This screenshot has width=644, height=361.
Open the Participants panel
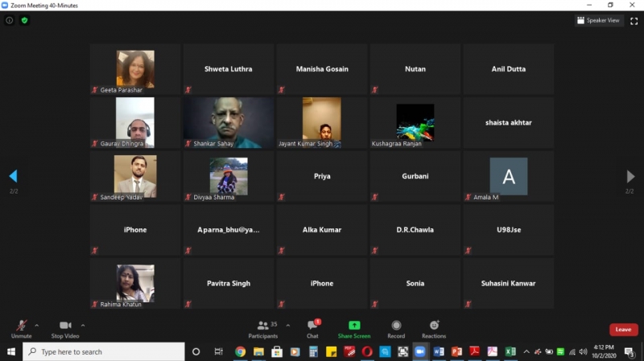[263, 326]
